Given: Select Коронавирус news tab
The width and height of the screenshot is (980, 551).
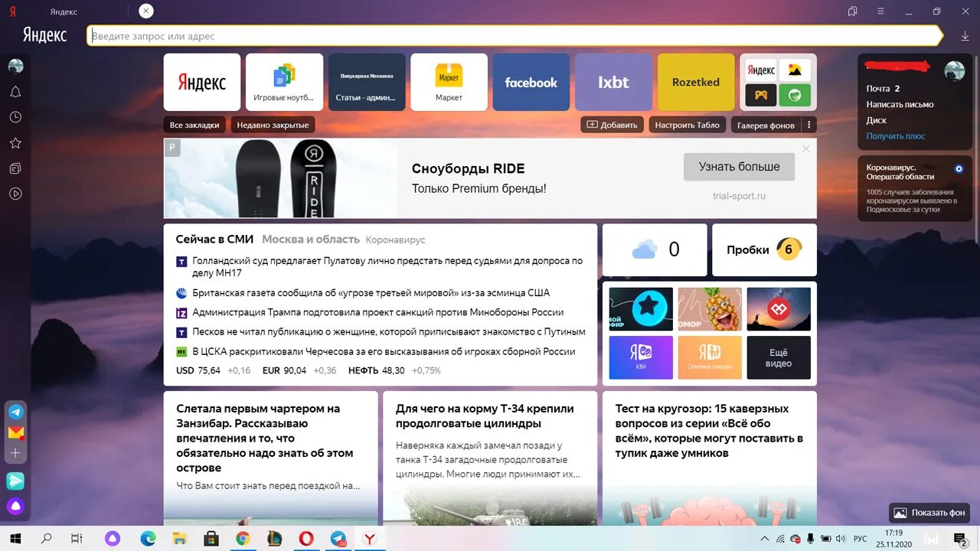Looking at the screenshot, I should pyautogui.click(x=395, y=240).
